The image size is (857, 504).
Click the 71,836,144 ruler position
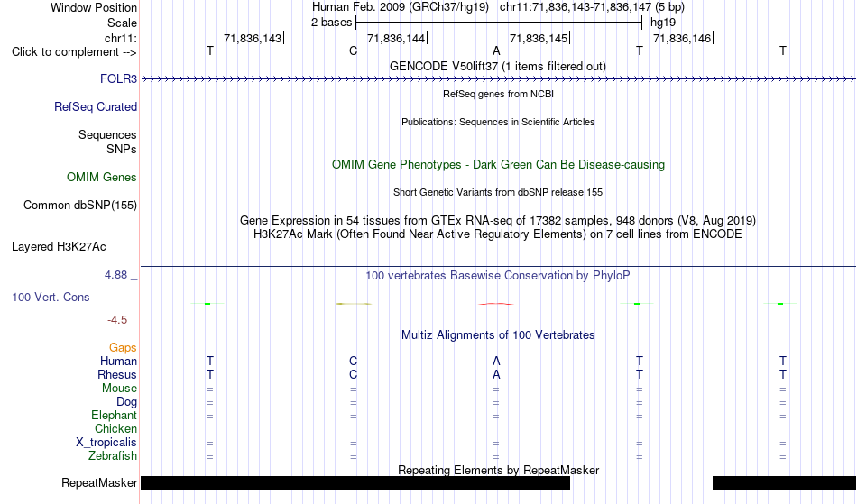pos(396,38)
